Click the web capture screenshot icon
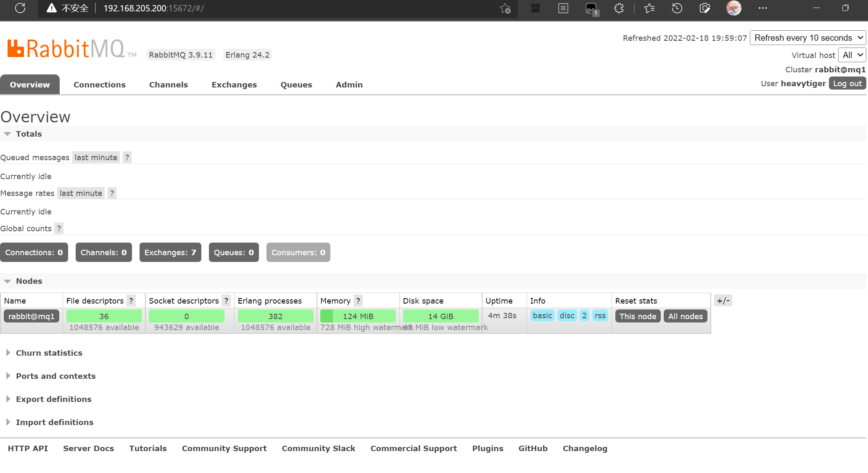The image size is (868, 473). (x=705, y=8)
